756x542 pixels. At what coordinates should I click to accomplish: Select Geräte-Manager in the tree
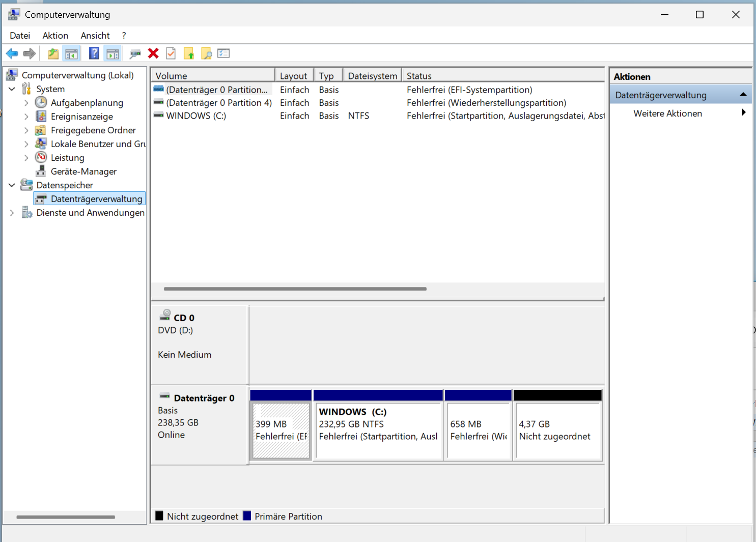(x=83, y=172)
